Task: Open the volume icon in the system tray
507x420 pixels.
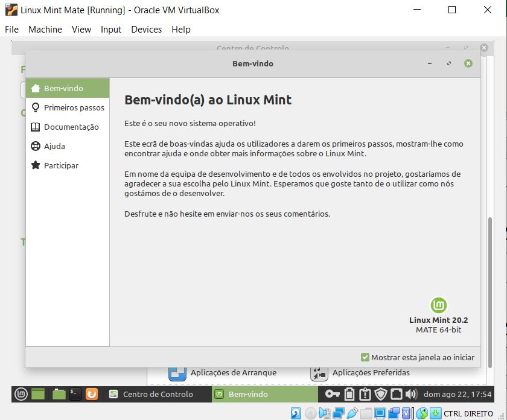Action: pyautogui.click(x=412, y=394)
